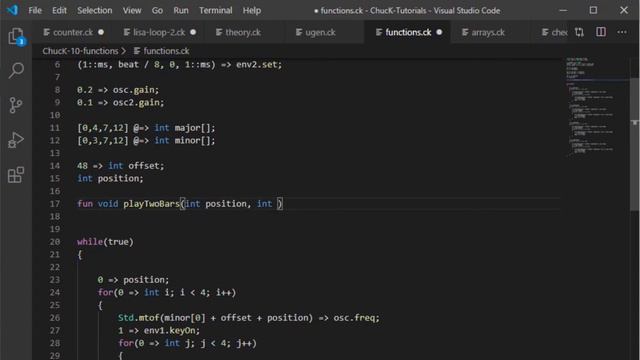Open the Run menu

tap(181, 10)
